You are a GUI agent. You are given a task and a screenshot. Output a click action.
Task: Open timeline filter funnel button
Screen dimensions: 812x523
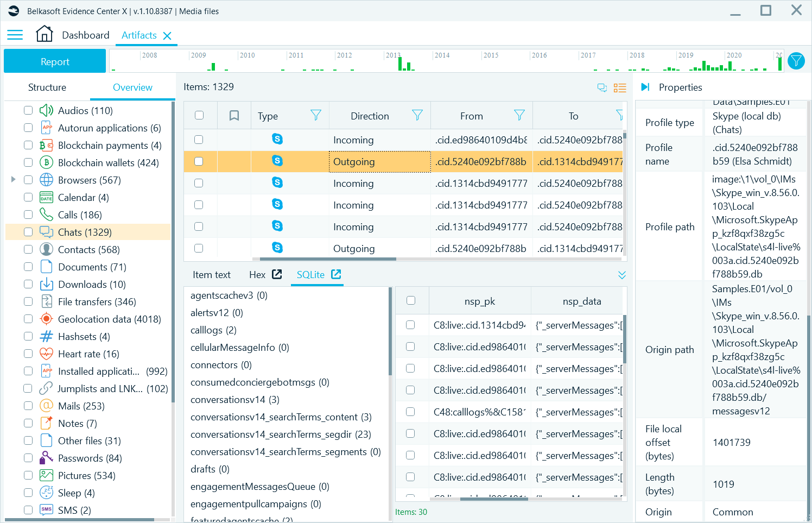pos(796,61)
